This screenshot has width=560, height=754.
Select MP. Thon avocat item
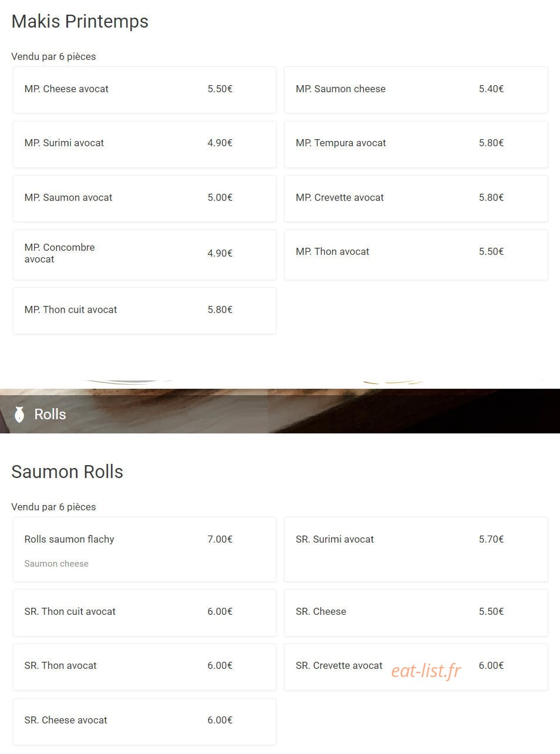[x=416, y=255]
